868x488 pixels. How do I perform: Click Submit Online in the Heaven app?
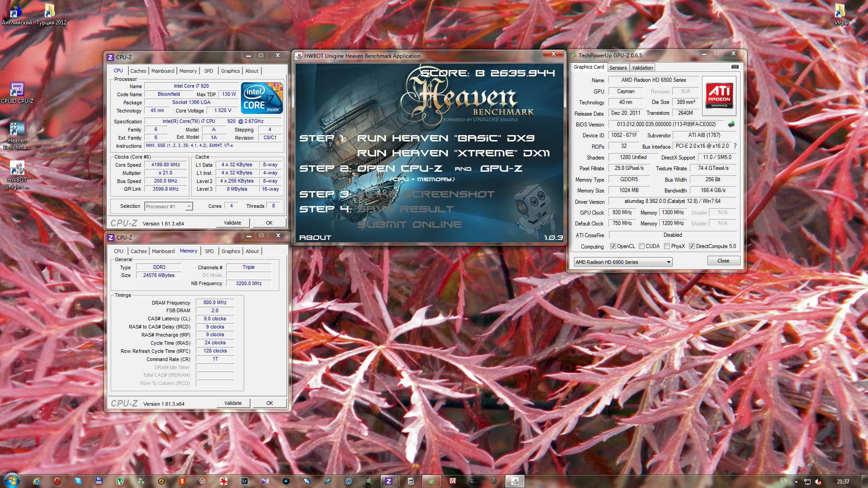tap(410, 225)
